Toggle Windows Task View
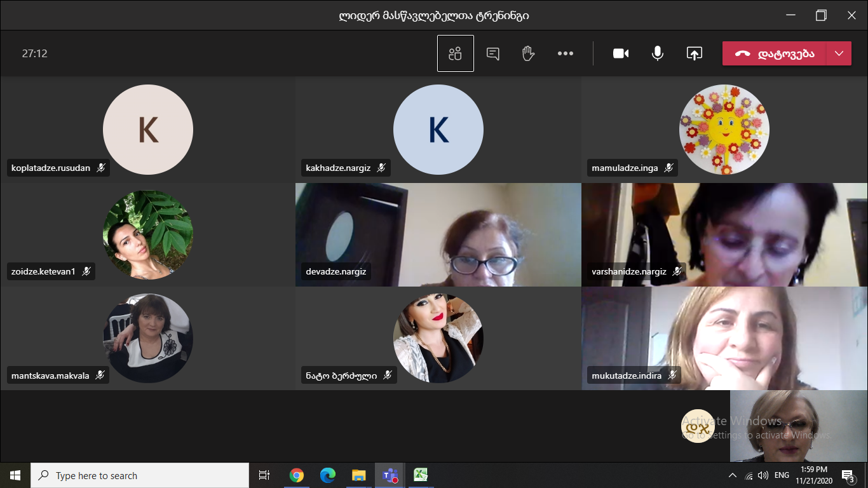This screenshot has height=488, width=868. click(x=264, y=475)
